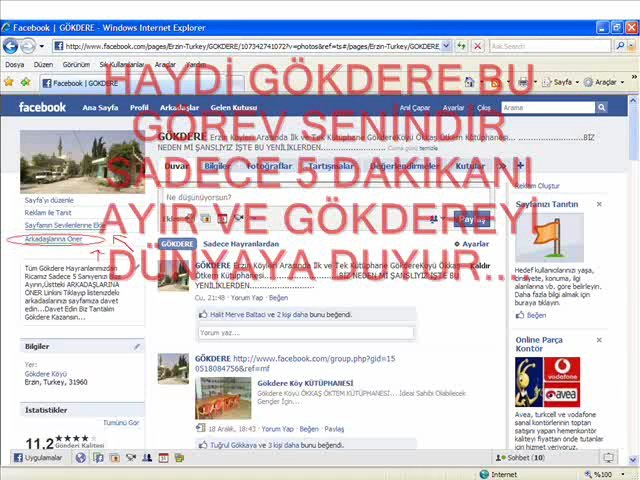Open the Gökdere Köy KÜTÜPHANESİ library thumbnail
Image resolution: width=640 pixels, height=480 pixels.
tap(223, 398)
